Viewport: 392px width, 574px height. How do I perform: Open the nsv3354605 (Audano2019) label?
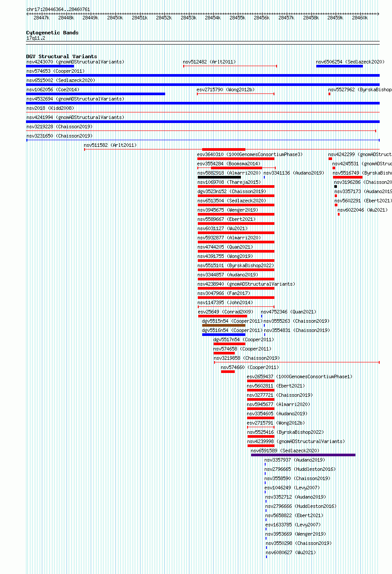click(x=277, y=414)
